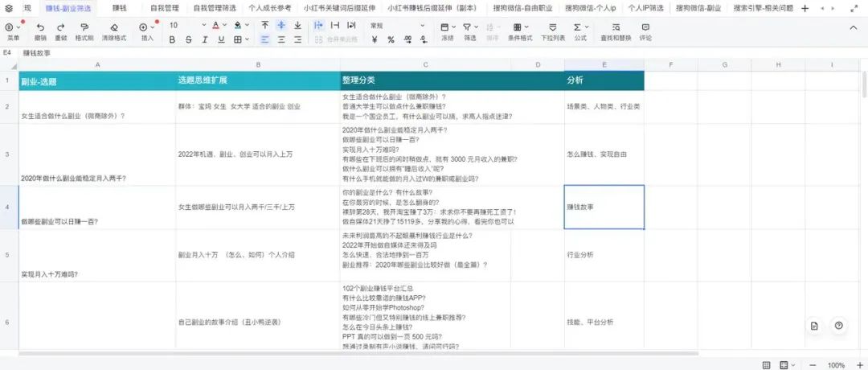
Task: Toggle Underline formatting
Action: pos(222,40)
